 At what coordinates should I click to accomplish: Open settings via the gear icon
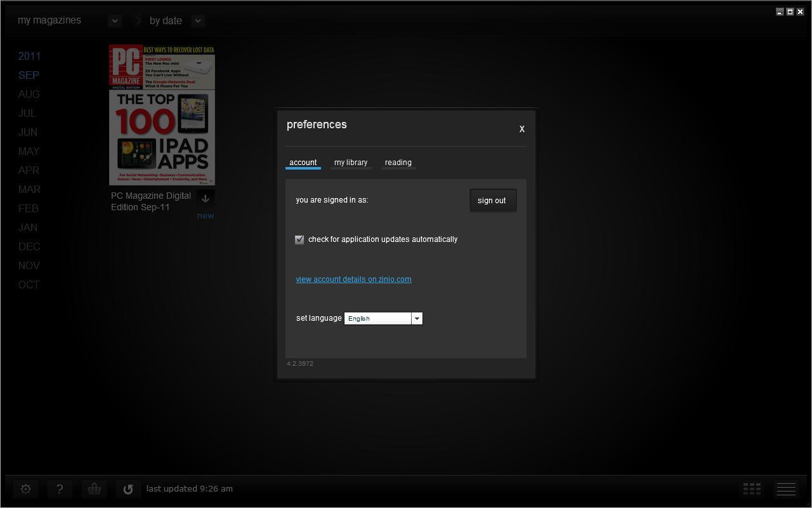point(26,489)
